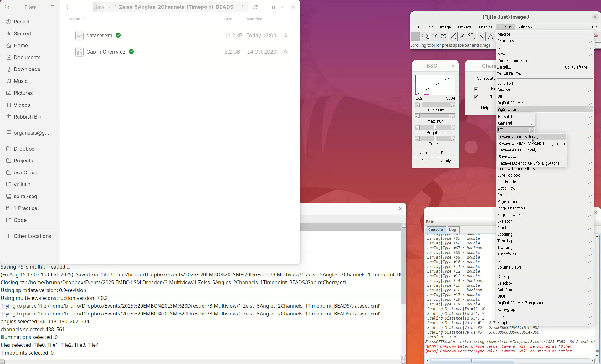Select the Angle tool
This screenshot has height=364, width=601.
(x=462, y=36)
